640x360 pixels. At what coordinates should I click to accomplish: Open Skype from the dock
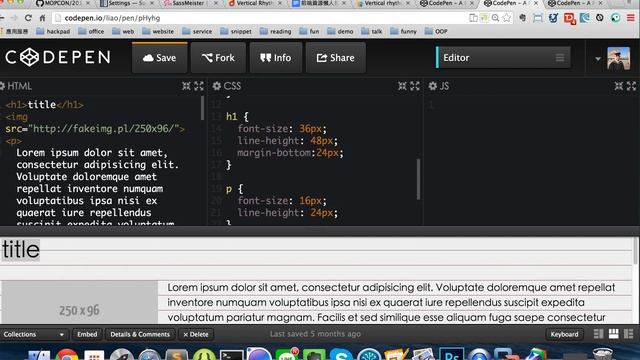point(341,355)
